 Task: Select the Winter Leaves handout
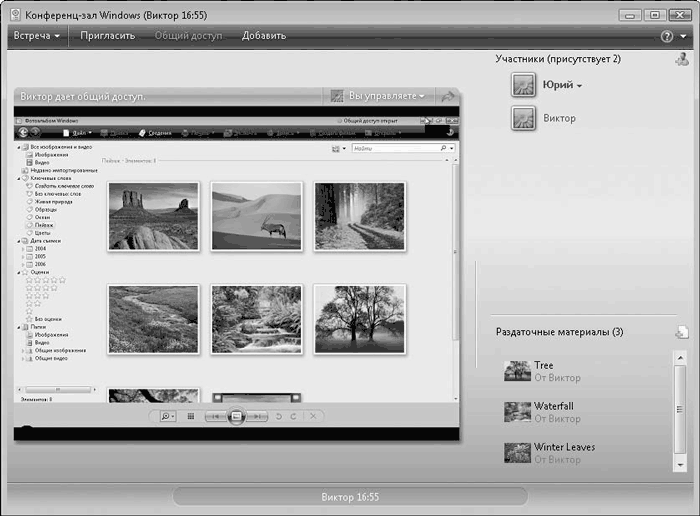(564, 447)
